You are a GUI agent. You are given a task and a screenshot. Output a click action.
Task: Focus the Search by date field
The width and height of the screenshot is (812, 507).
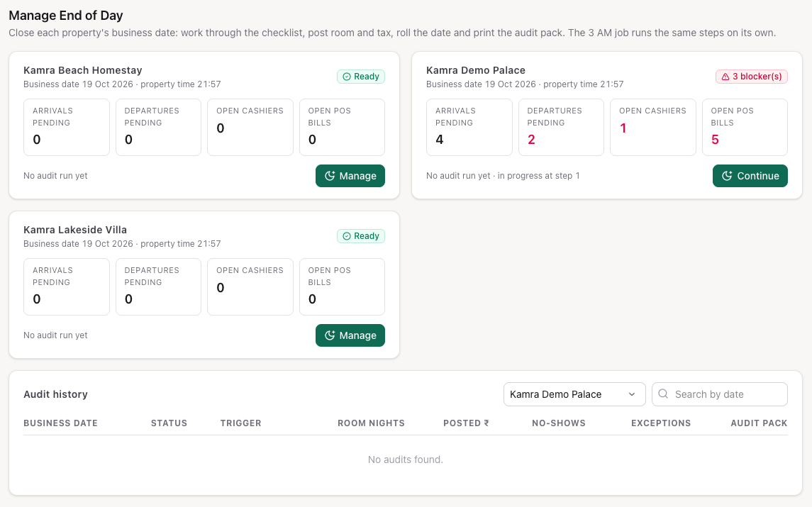point(719,395)
